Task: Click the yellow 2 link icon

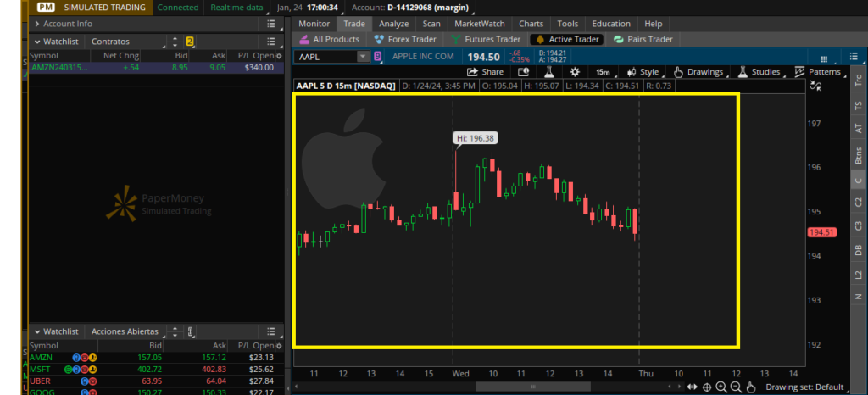Action: point(190,42)
